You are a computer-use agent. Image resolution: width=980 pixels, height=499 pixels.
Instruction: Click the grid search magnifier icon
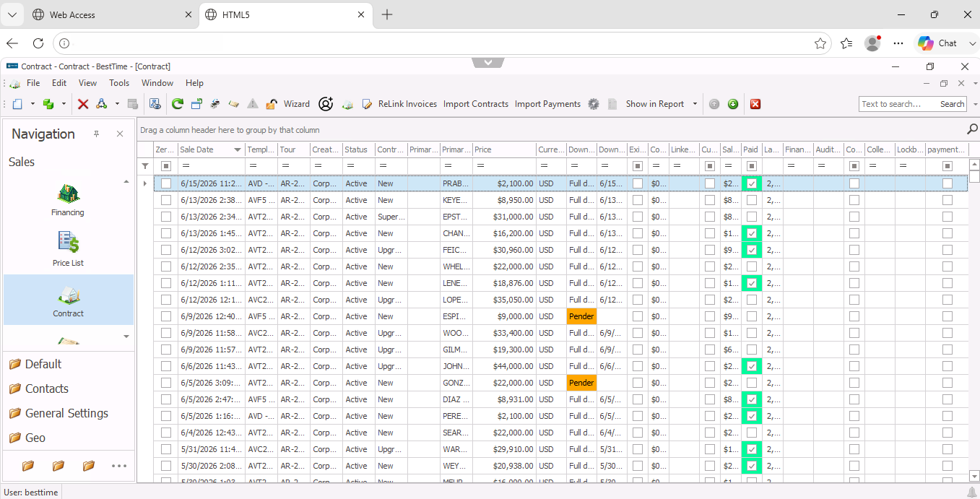point(972,129)
